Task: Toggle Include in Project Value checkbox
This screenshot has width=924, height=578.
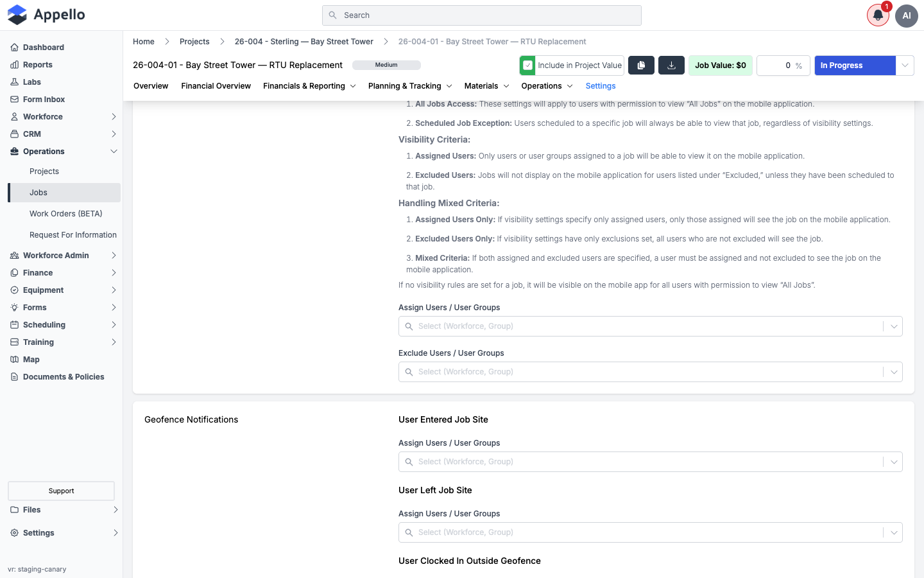Action: [x=527, y=66]
